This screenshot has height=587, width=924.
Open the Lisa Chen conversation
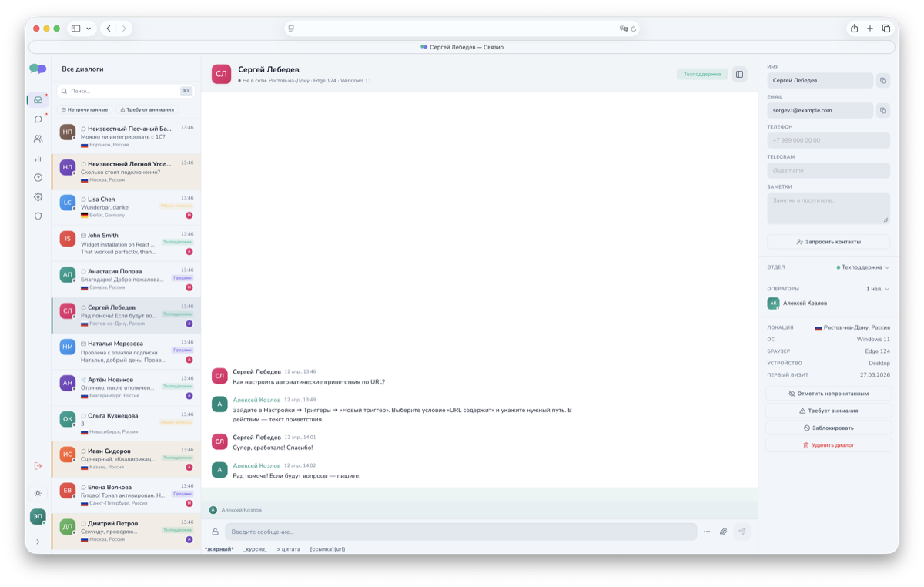(126, 207)
